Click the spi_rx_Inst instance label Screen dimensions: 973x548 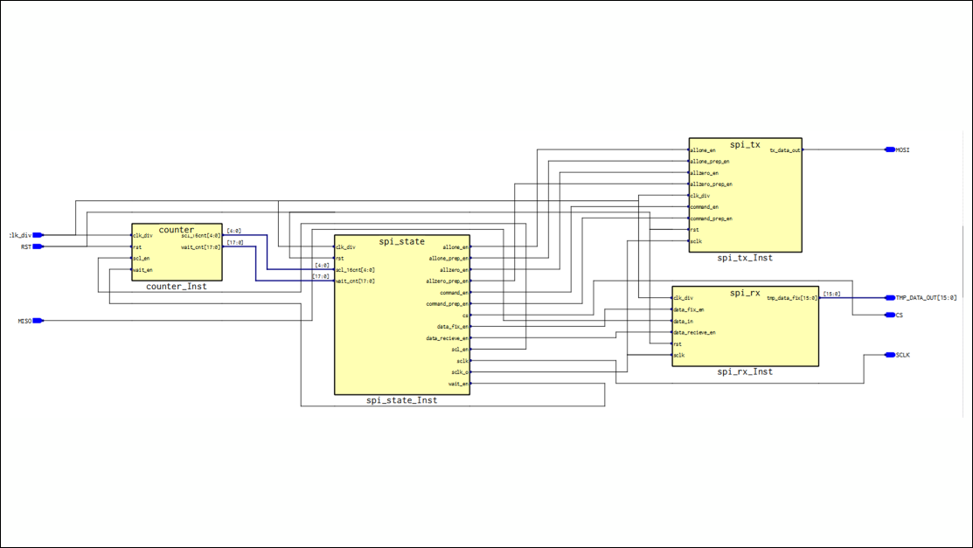click(745, 372)
